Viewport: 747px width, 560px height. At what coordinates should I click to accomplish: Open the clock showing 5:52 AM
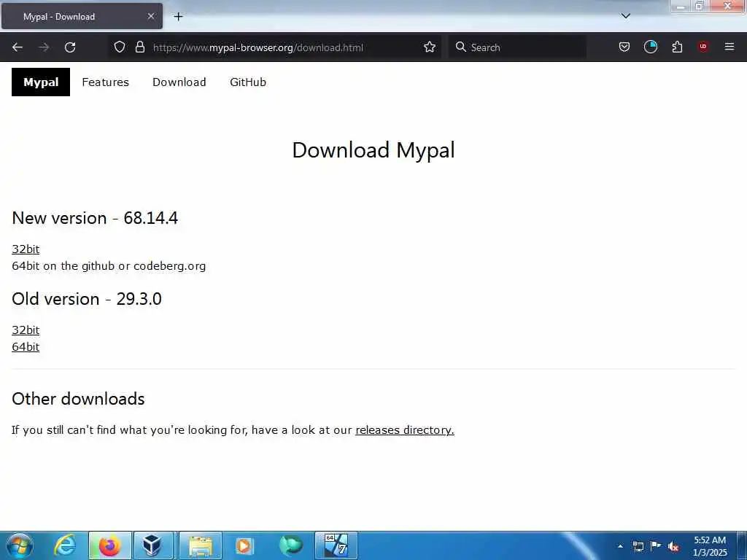pos(710,546)
